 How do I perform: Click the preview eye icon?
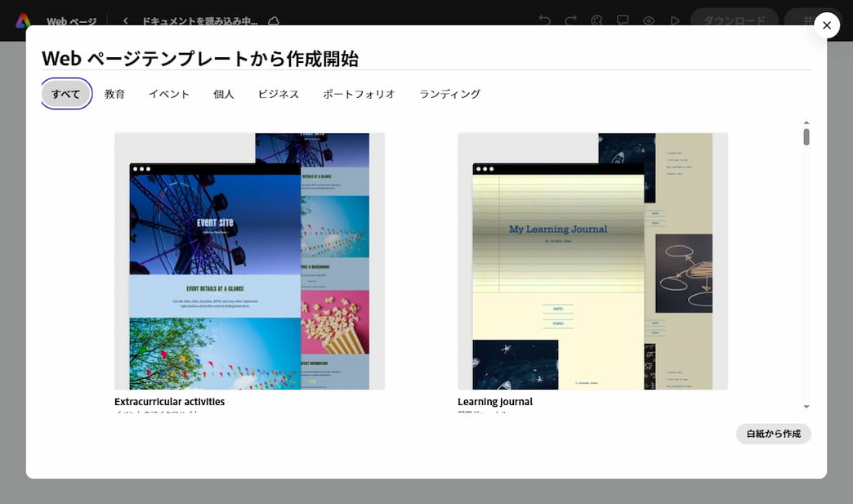click(x=649, y=20)
